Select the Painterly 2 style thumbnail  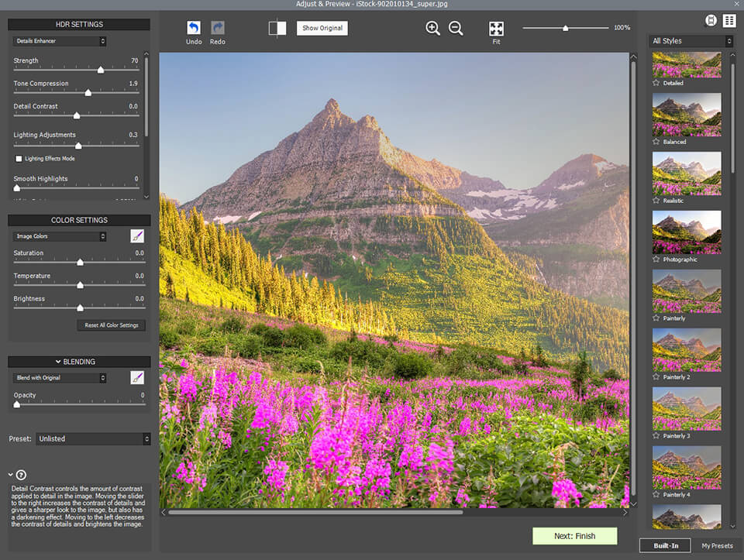pos(687,350)
